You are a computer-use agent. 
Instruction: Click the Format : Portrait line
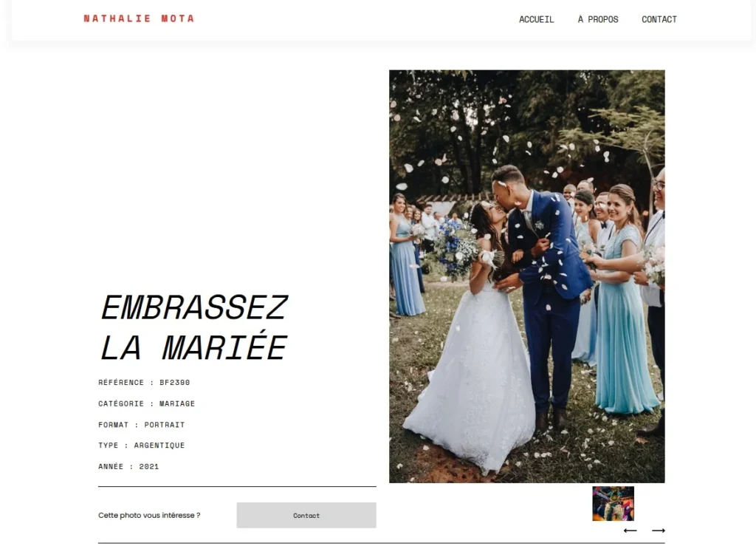click(x=141, y=425)
